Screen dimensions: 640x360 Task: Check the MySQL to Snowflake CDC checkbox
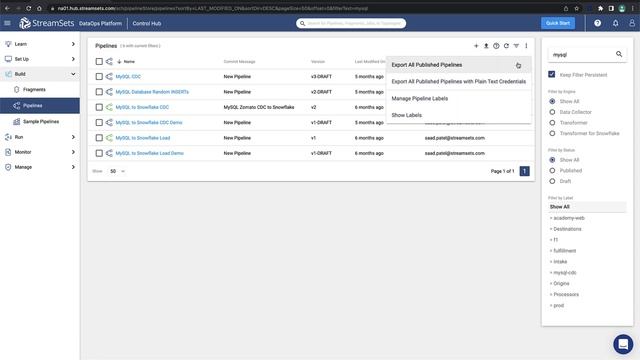coord(99,107)
